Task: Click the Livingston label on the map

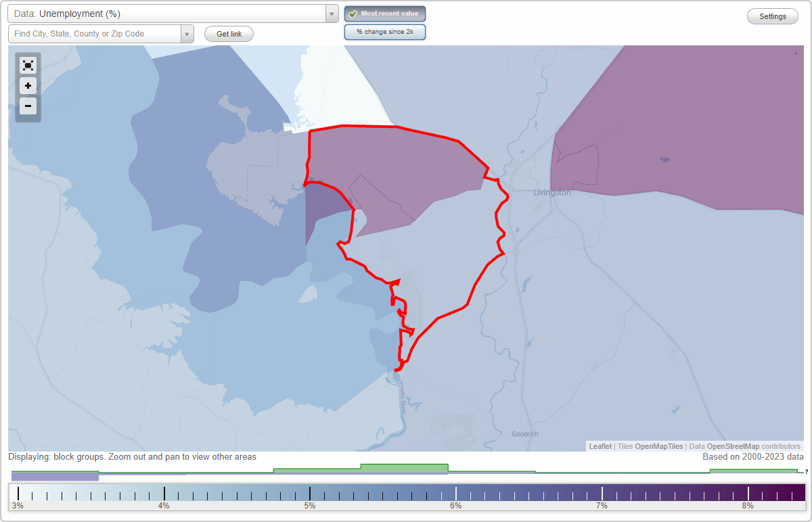Action: [551, 192]
